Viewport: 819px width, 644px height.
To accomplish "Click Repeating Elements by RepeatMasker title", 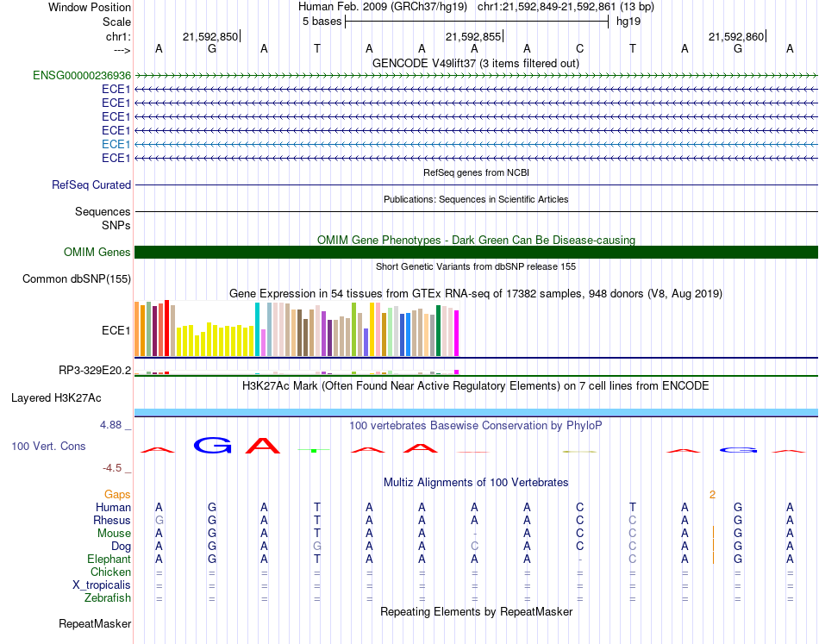I will pos(476,611).
